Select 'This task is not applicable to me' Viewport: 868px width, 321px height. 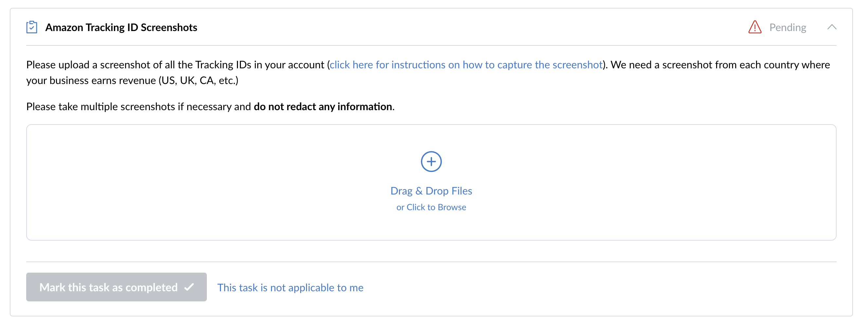(x=290, y=288)
